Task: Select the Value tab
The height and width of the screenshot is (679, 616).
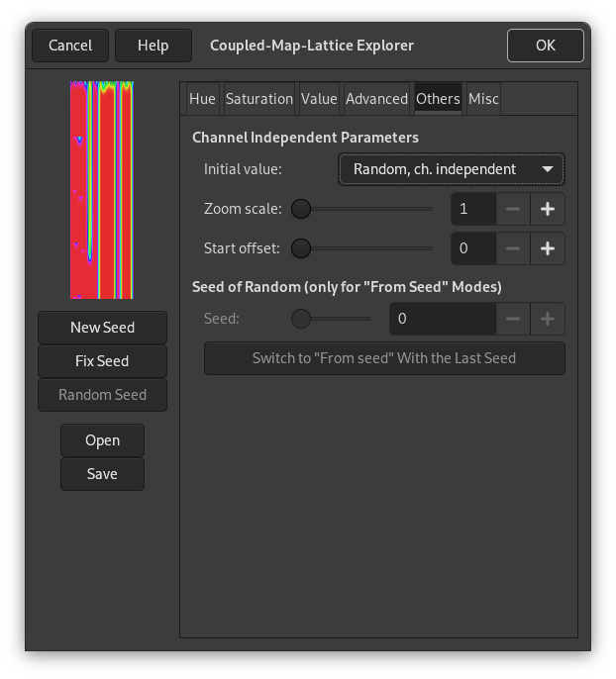Action: pos(319,99)
